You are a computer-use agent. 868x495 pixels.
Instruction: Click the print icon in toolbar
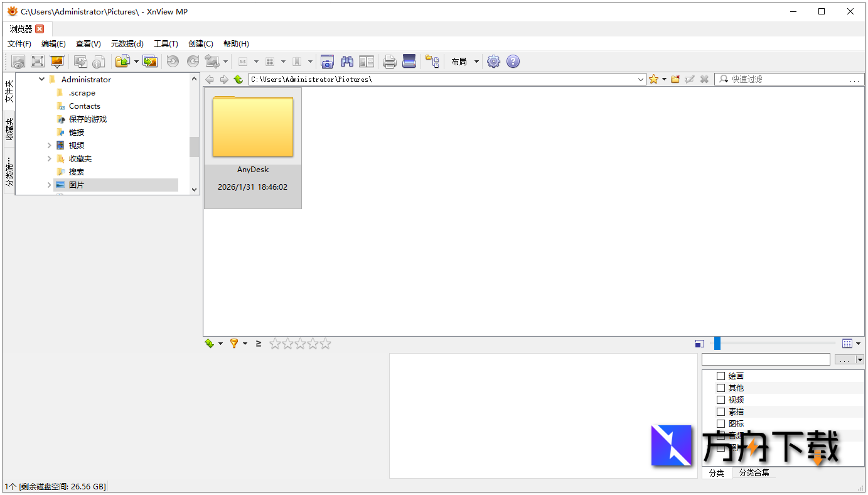[389, 61]
